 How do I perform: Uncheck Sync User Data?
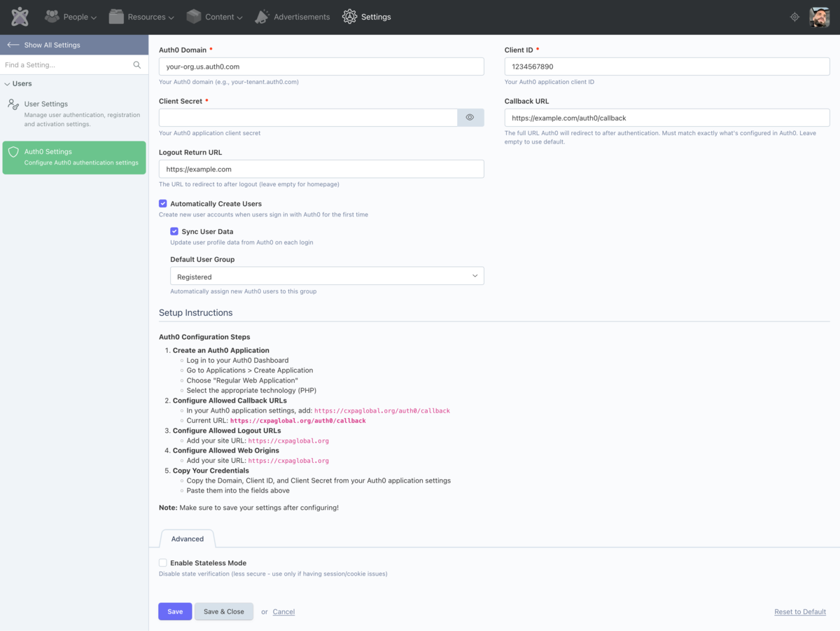point(174,231)
